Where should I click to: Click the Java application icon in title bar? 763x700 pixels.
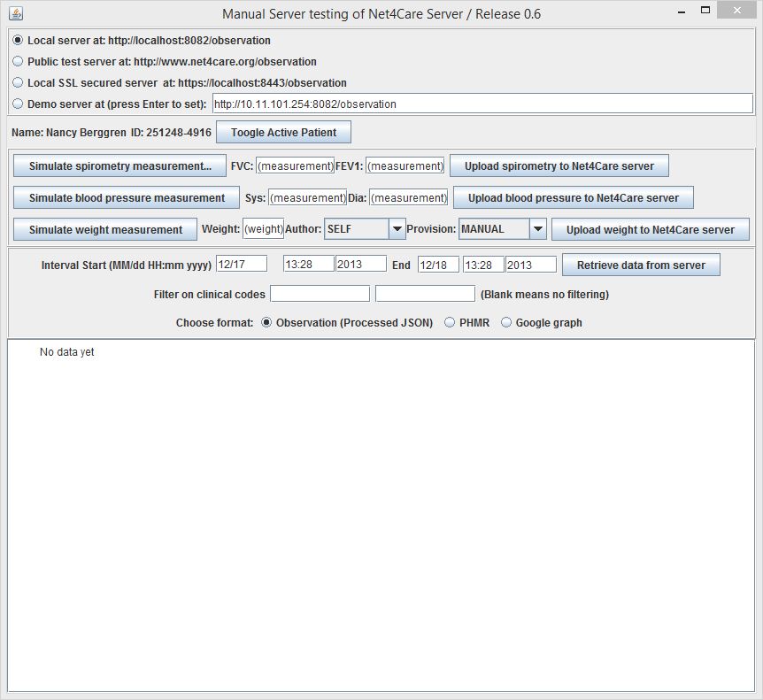(15, 13)
